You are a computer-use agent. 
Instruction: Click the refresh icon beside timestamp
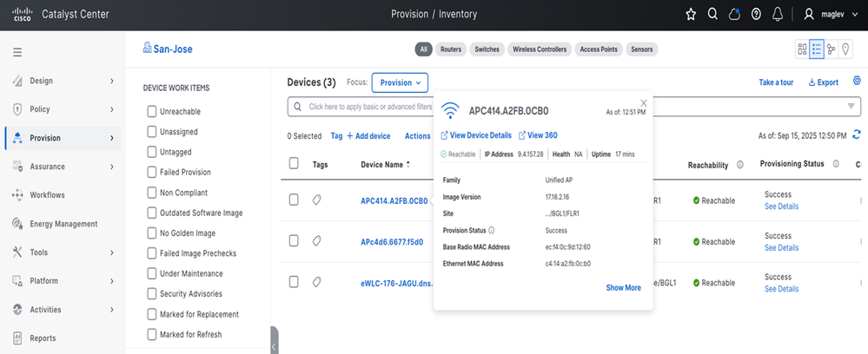(x=857, y=134)
